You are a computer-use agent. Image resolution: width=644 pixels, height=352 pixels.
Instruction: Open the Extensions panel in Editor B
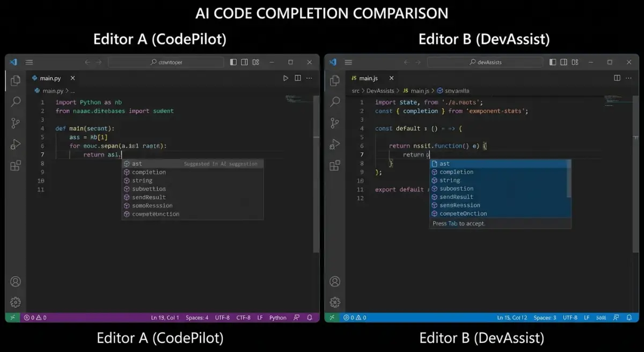(x=335, y=166)
